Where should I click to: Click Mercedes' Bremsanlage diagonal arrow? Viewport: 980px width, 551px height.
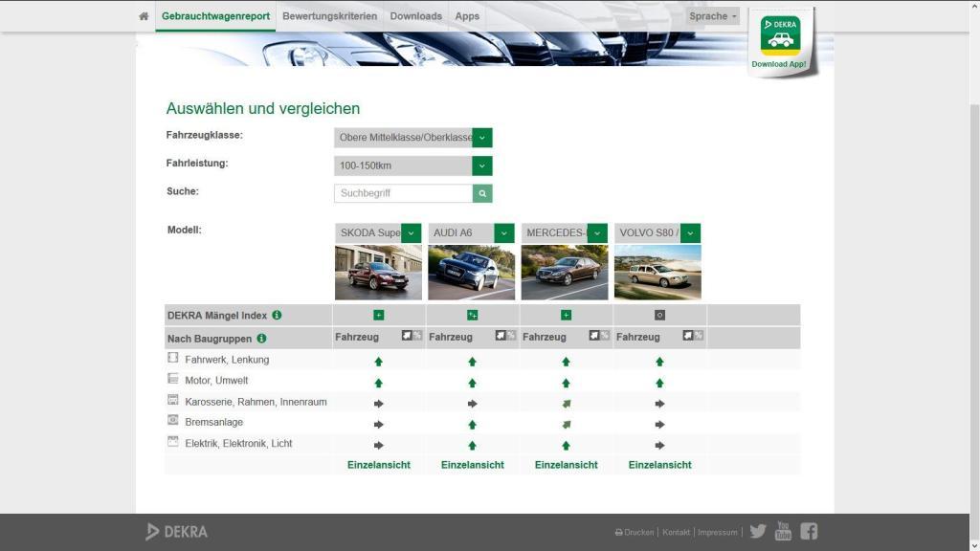point(567,425)
